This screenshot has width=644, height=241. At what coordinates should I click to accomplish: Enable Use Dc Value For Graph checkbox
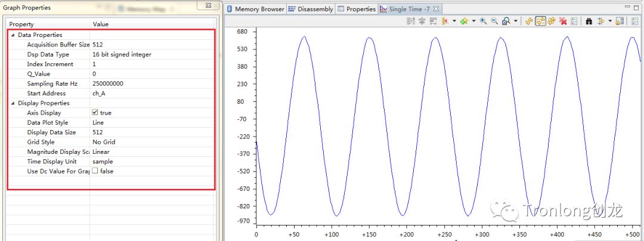tap(95, 171)
